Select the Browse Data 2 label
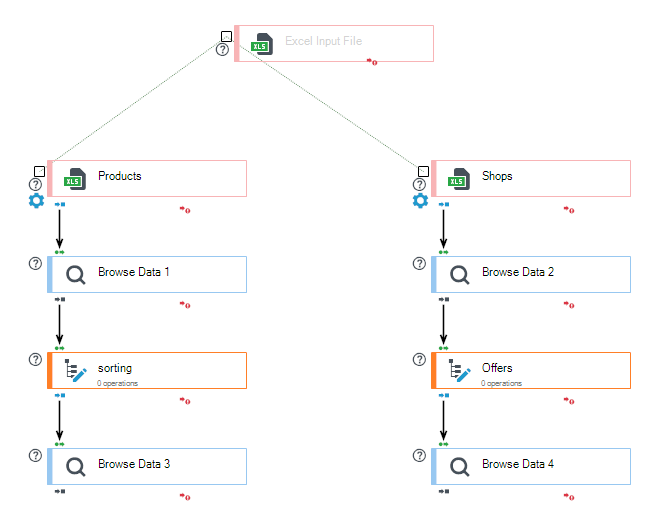 click(518, 272)
